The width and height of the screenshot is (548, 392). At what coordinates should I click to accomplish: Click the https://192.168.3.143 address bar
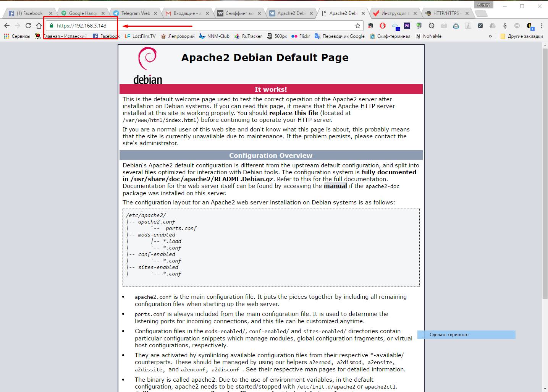(x=204, y=26)
